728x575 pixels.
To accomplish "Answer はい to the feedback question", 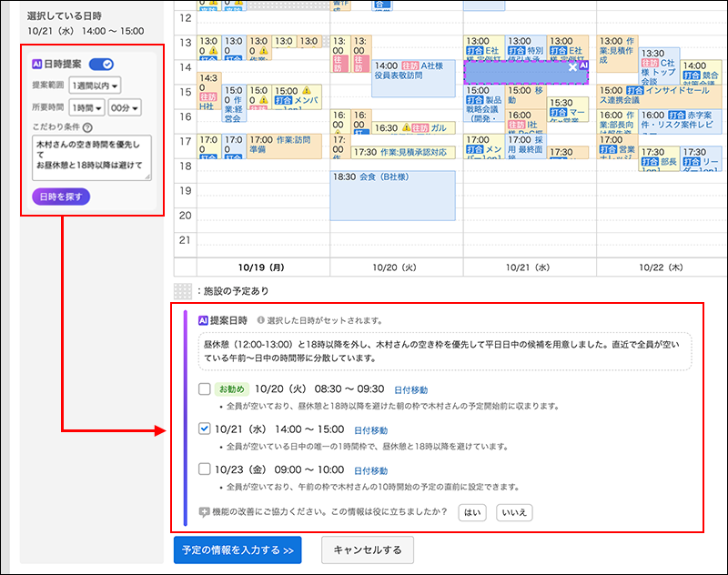I will (472, 512).
